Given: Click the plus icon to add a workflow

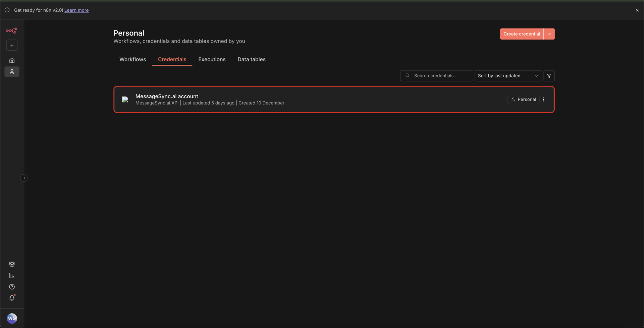Looking at the screenshot, I should click(12, 45).
